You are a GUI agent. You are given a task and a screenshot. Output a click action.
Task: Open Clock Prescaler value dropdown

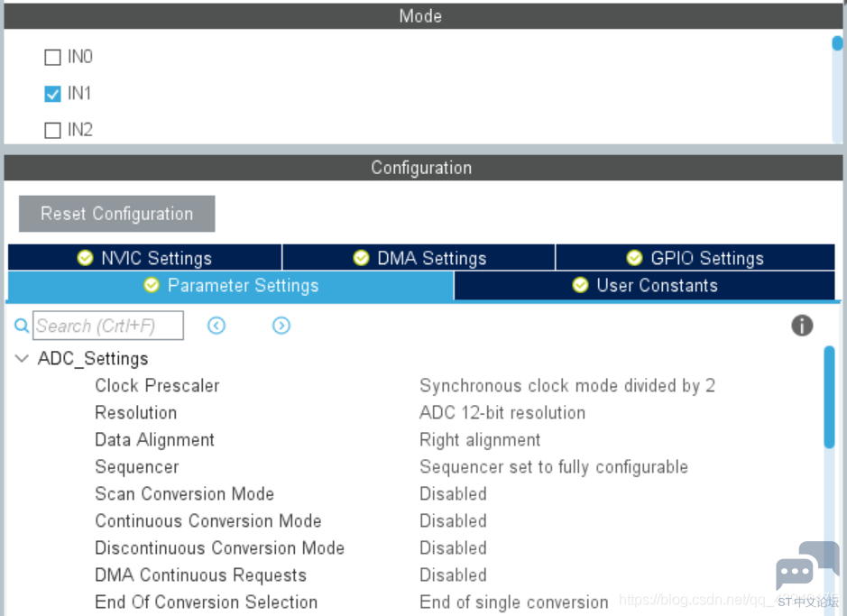[x=567, y=385]
